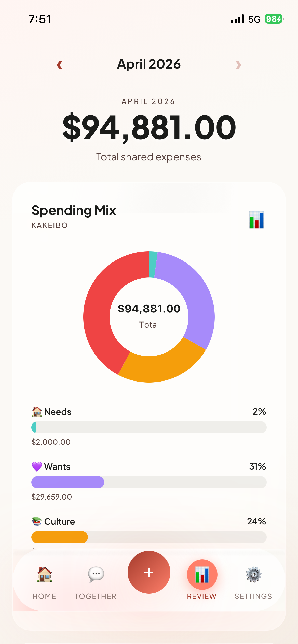Advance to next month with right chevron
The width and height of the screenshot is (298, 644).
tap(238, 65)
